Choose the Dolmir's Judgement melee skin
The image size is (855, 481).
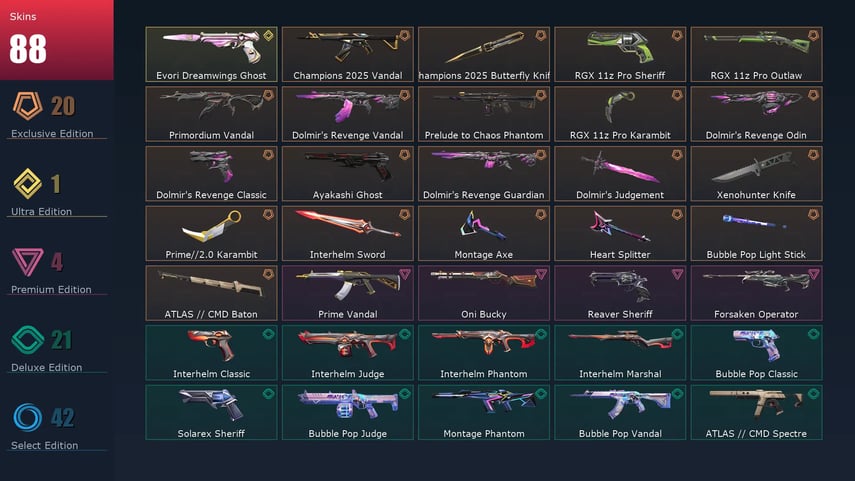[620, 173]
